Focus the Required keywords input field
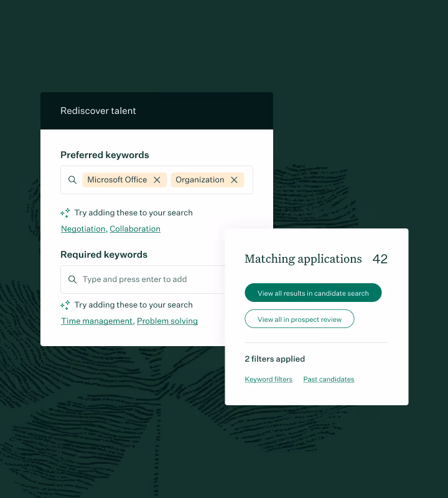Viewport: 448px width, 498px height. 143,280
